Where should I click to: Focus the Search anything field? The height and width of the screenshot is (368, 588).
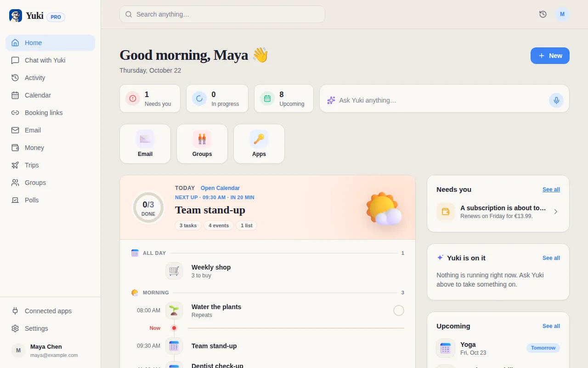click(222, 14)
